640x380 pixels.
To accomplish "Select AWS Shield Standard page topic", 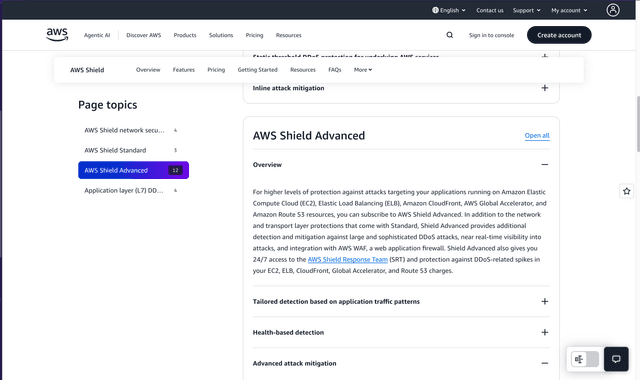I will (x=133, y=150).
